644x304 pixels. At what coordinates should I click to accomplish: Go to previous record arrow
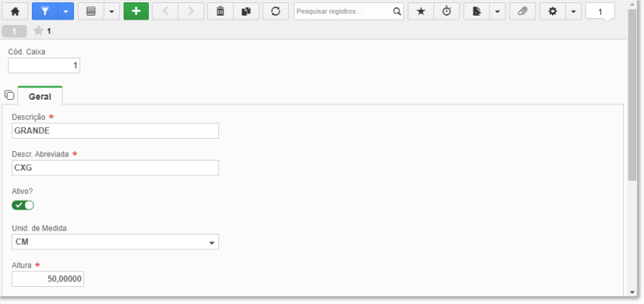click(x=165, y=12)
